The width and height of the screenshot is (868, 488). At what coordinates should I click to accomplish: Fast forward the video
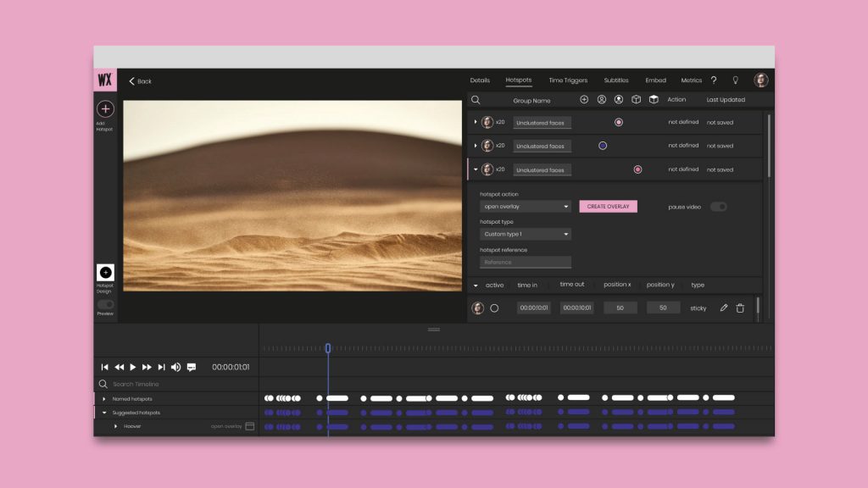[147, 367]
